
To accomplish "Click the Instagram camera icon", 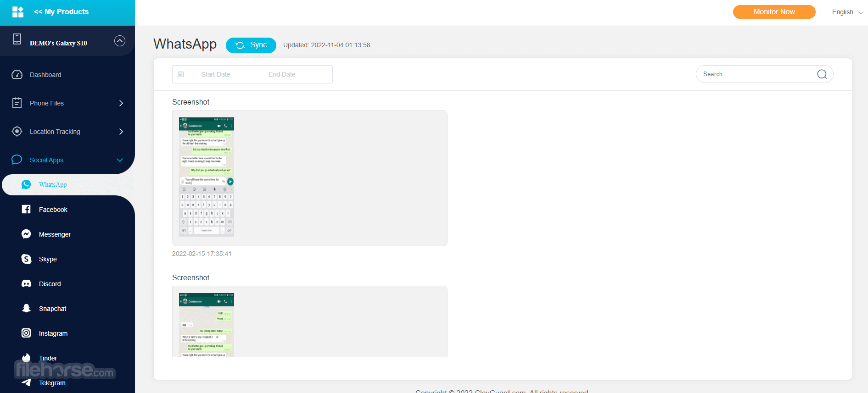I will (x=26, y=333).
